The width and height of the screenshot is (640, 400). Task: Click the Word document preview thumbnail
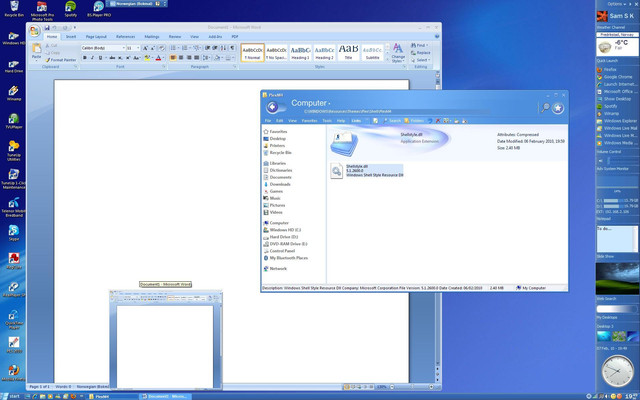click(x=166, y=338)
